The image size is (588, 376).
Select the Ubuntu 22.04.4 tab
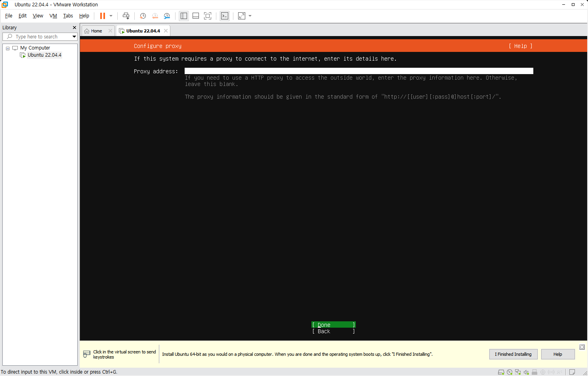click(x=143, y=31)
